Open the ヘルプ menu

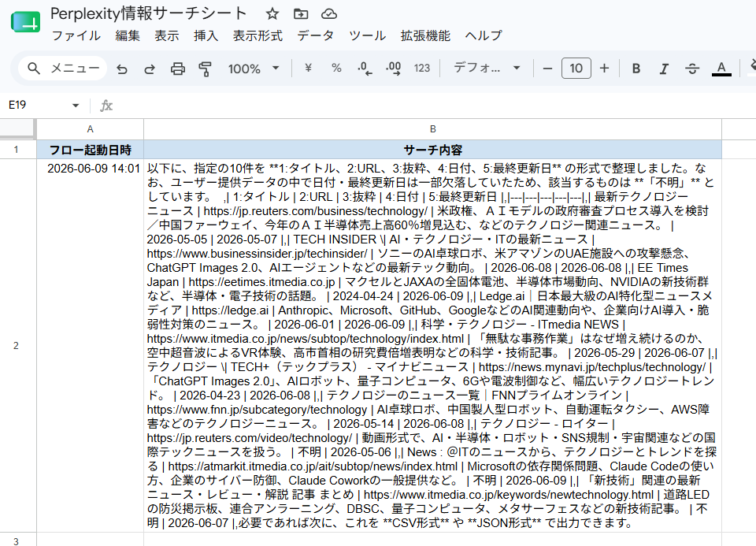coord(484,35)
